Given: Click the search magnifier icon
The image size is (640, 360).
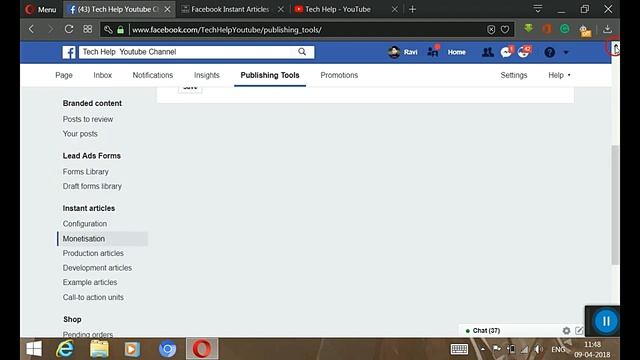Looking at the screenshot, I should [302, 51].
